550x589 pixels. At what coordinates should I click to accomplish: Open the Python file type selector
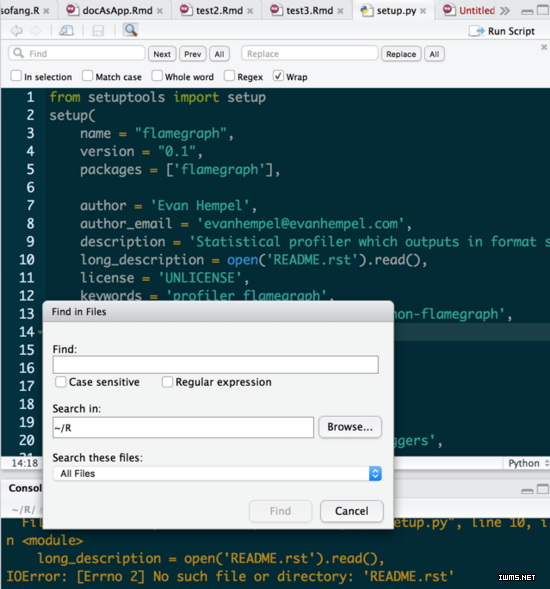(528, 463)
